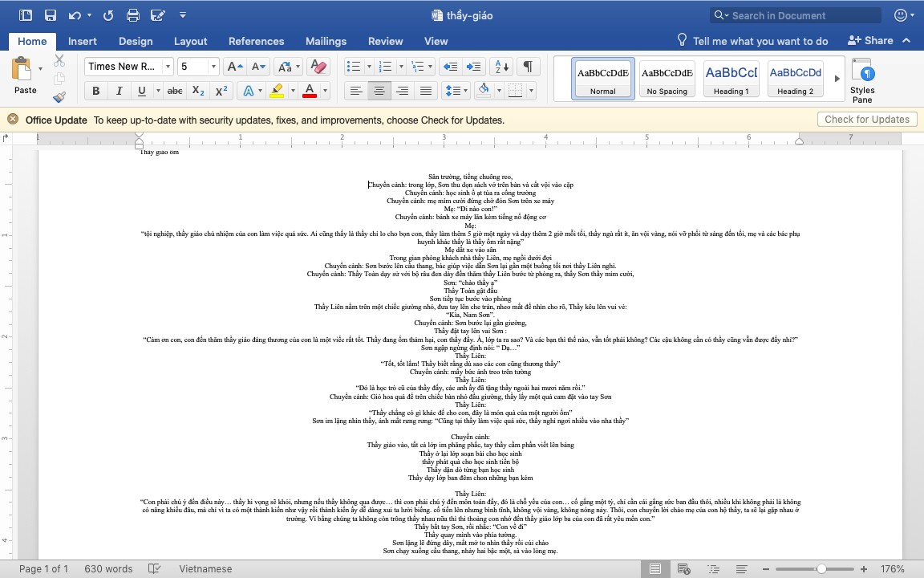Switch to the Insert tab

pyautogui.click(x=83, y=41)
